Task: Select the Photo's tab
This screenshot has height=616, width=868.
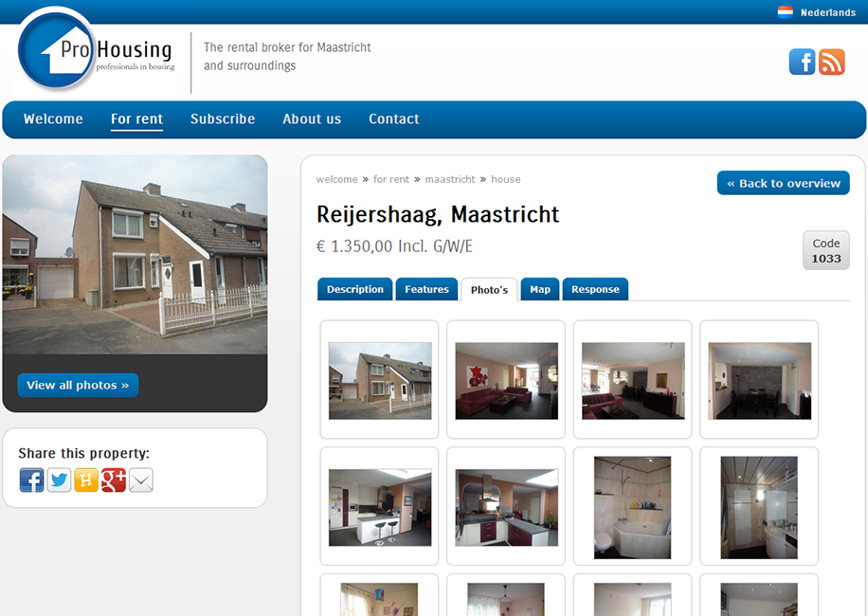Action: pos(489,290)
